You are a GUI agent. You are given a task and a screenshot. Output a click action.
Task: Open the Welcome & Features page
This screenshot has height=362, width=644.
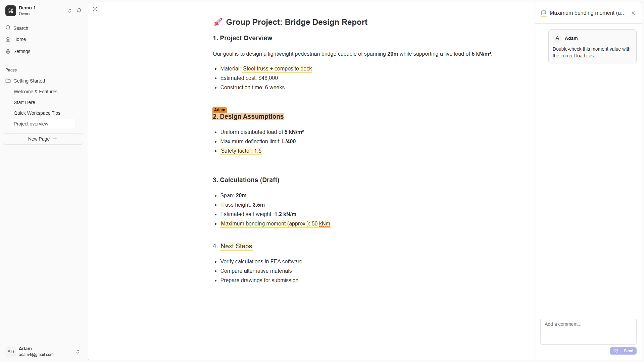tap(36, 92)
